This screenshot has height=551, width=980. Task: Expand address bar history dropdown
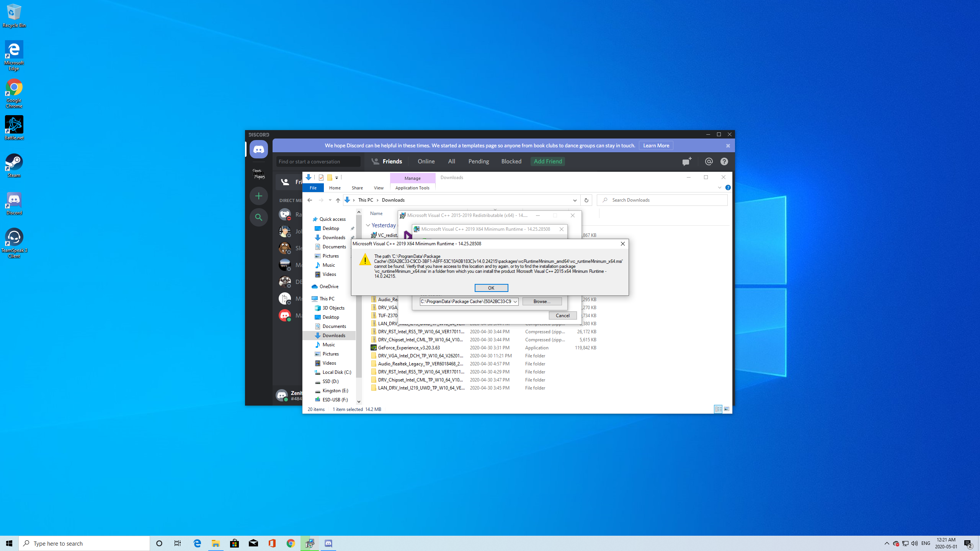click(575, 200)
